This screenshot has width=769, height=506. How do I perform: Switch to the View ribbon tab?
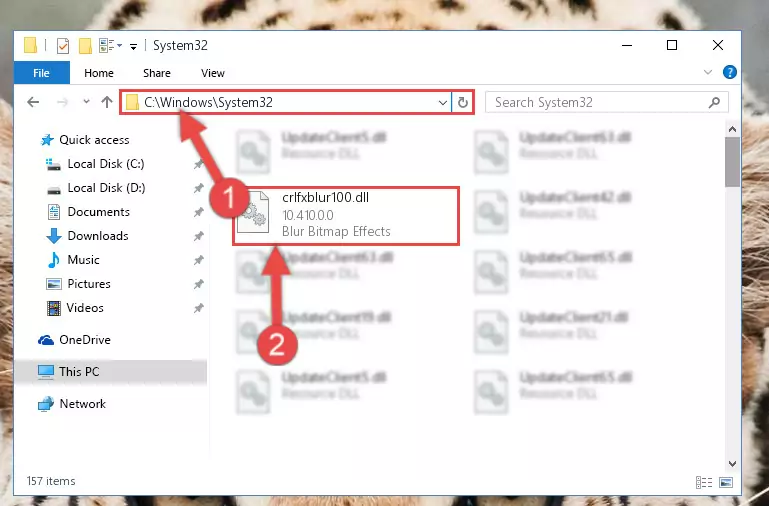[x=213, y=73]
